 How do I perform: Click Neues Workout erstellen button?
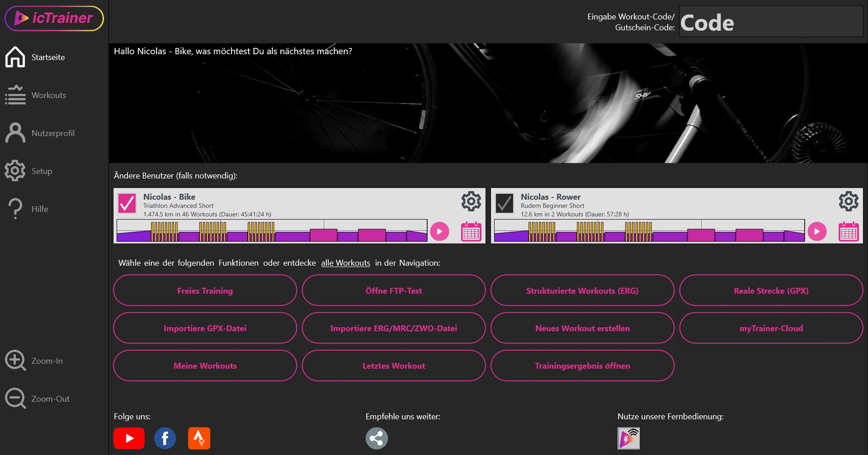(582, 328)
